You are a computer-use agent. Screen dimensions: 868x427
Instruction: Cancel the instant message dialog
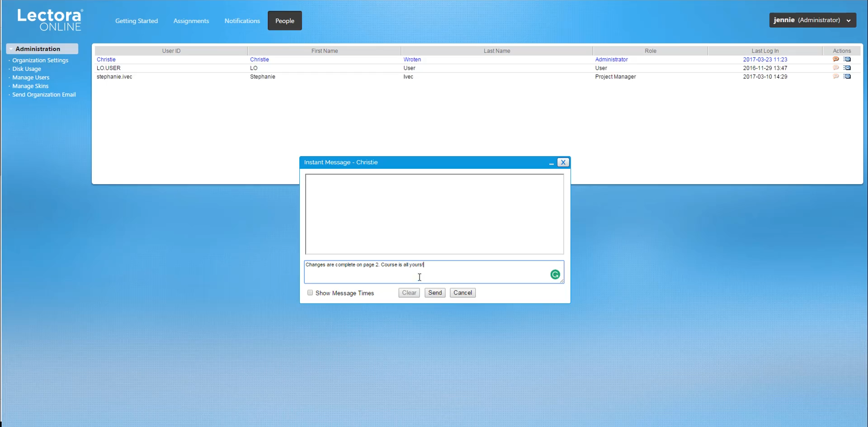click(x=462, y=293)
